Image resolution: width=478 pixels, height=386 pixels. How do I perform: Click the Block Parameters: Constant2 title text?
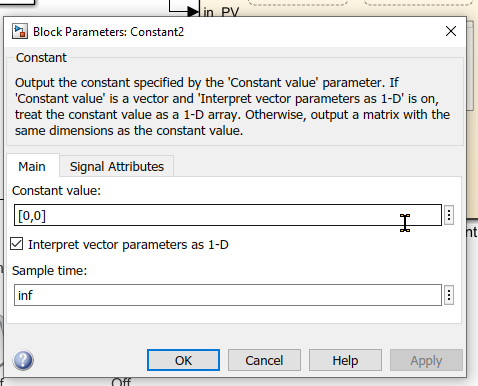coord(108,32)
